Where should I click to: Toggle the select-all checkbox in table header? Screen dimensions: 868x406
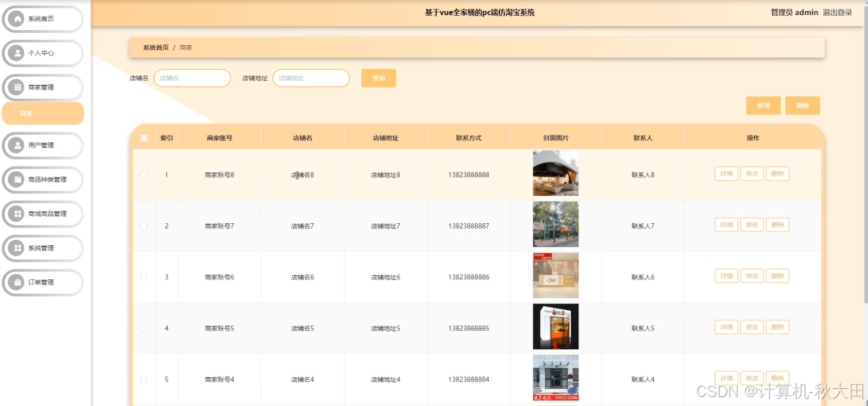(x=144, y=138)
